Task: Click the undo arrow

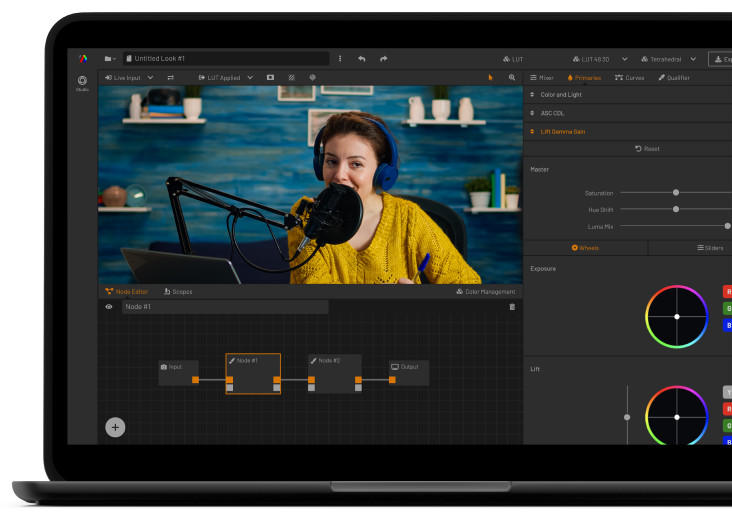Action: pos(362,59)
